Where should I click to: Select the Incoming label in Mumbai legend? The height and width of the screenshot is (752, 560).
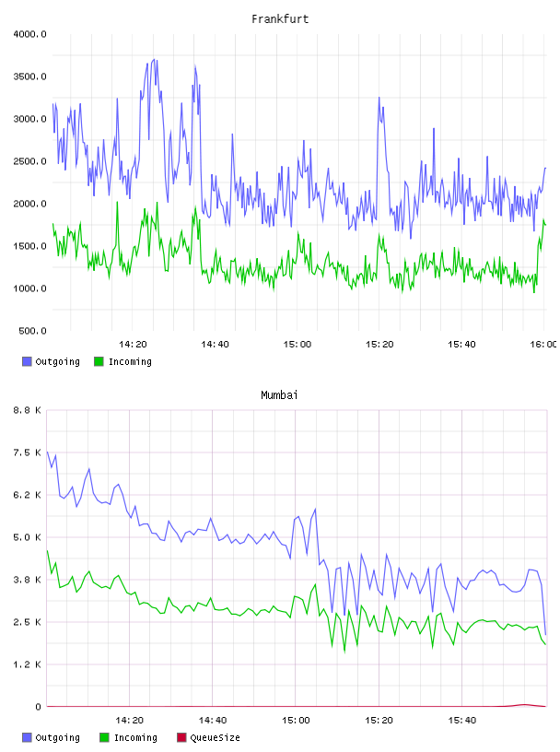click(x=135, y=737)
